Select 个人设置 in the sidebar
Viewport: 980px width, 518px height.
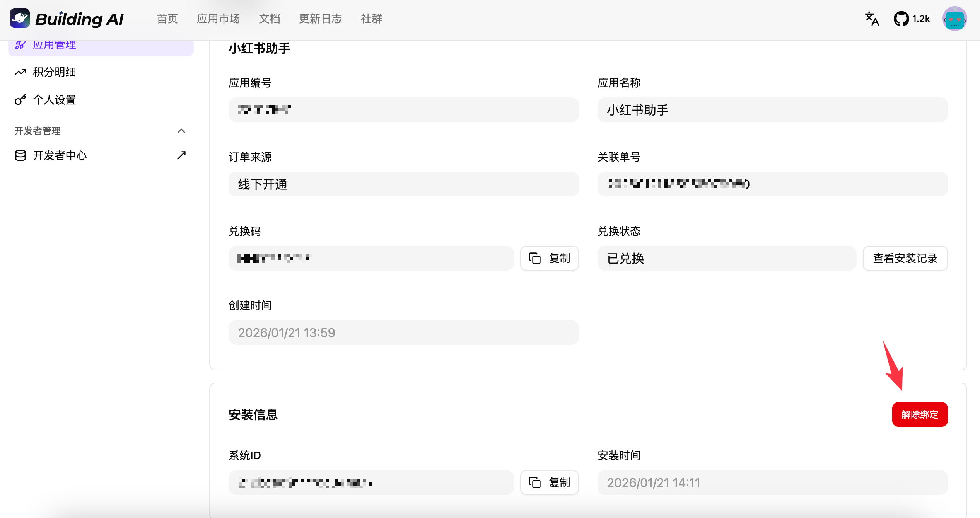[101, 100]
